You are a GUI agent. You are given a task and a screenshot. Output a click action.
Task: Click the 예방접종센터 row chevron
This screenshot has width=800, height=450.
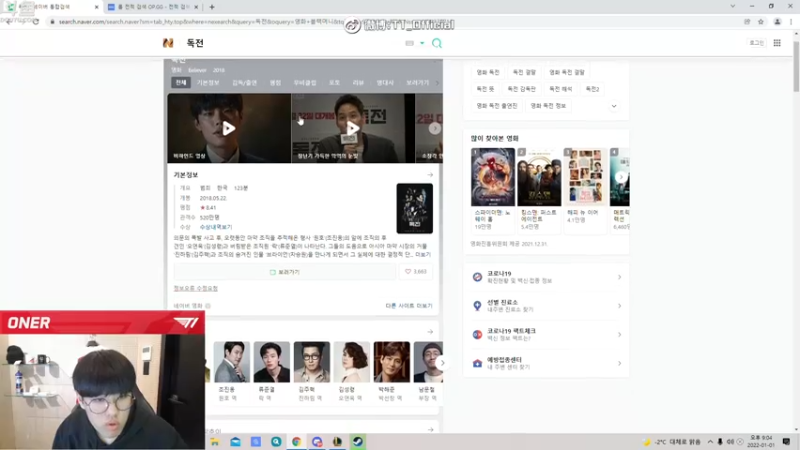coord(619,363)
